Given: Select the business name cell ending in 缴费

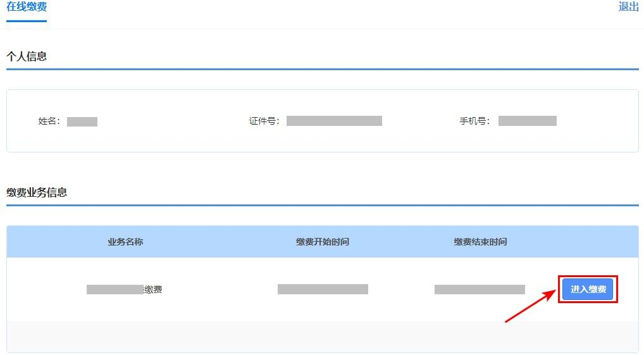Looking at the screenshot, I should (125, 289).
